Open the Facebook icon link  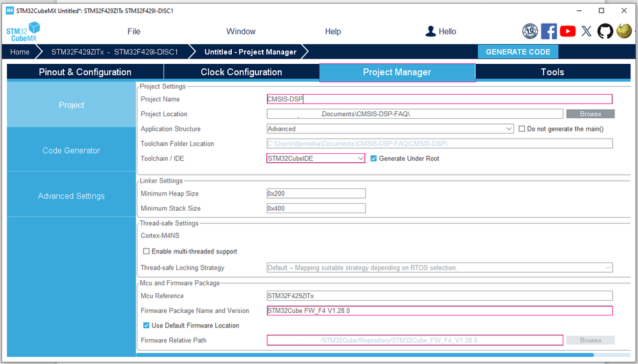pyautogui.click(x=549, y=31)
